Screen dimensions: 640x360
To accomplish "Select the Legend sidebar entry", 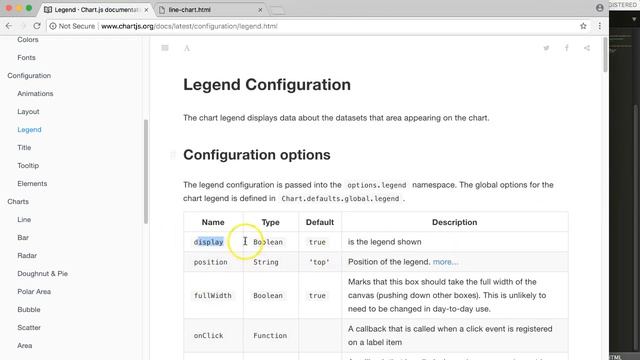I will (29, 129).
